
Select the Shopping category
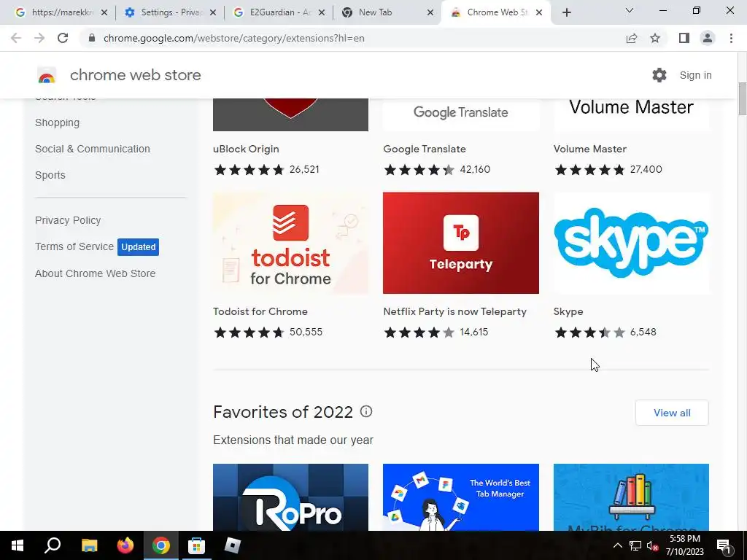pos(57,122)
